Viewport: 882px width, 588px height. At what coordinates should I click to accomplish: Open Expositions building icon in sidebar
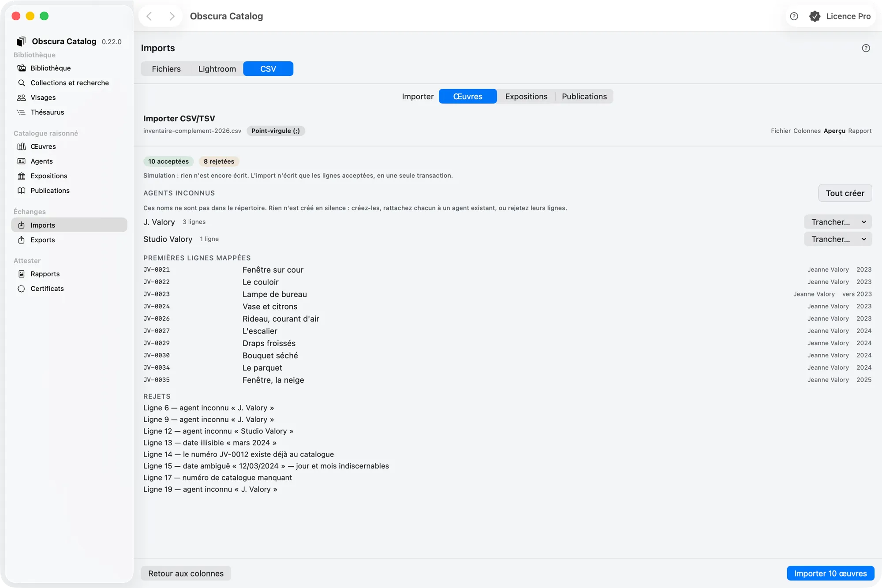(21, 176)
